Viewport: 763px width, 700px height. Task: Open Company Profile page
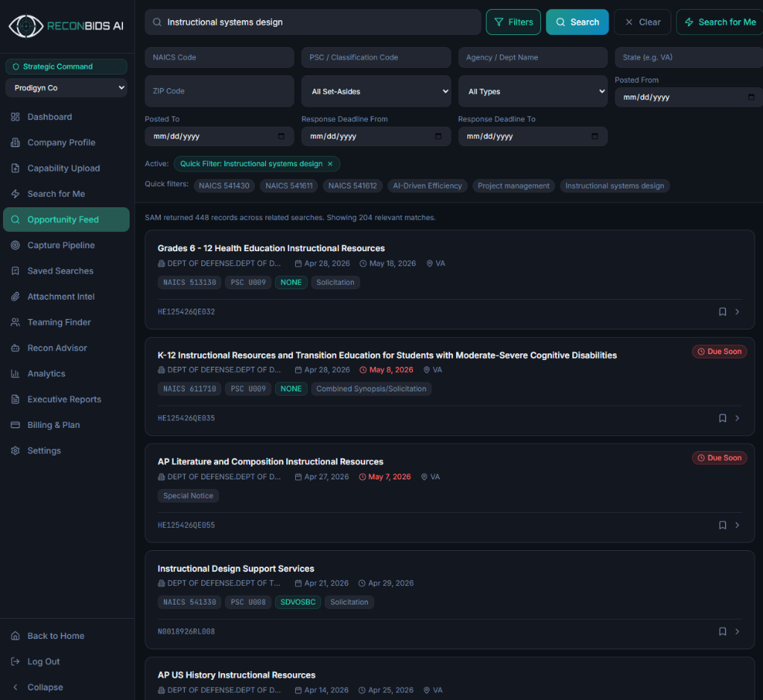[x=66, y=142]
